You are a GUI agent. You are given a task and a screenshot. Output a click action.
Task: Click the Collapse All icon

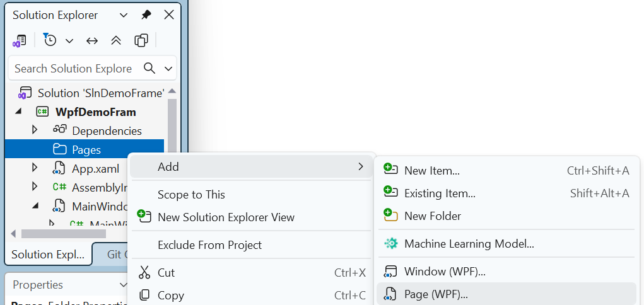[x=116, y=40]
